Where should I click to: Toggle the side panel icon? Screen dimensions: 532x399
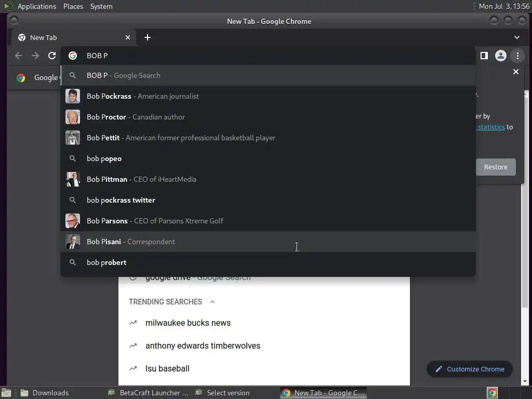484,56
